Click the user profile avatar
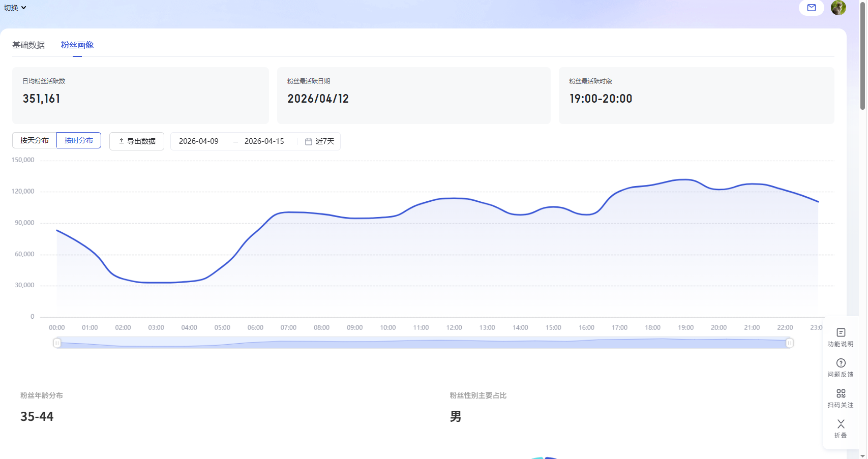This screenshot has width=868, height=459. [838, 8]
